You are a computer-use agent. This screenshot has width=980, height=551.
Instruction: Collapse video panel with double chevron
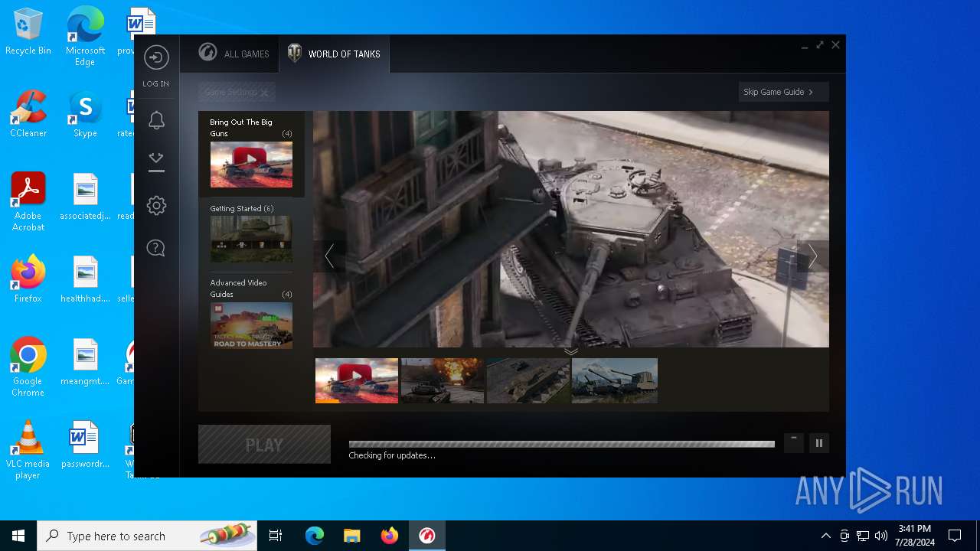coord(571,351)
